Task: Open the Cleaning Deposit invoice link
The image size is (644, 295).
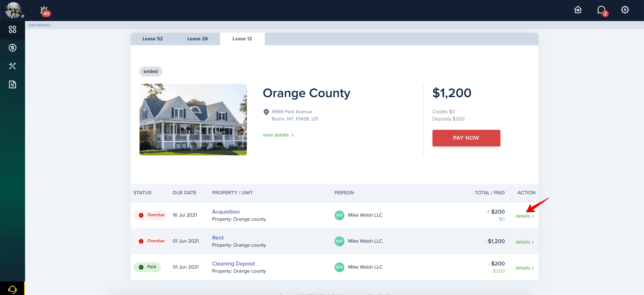Action: 233,264
